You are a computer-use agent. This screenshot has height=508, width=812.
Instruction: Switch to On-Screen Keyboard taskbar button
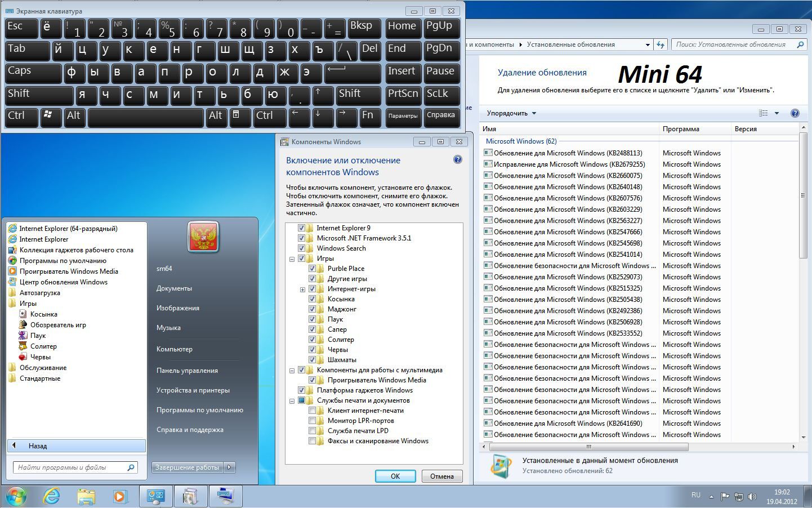[x=225, y=496]
